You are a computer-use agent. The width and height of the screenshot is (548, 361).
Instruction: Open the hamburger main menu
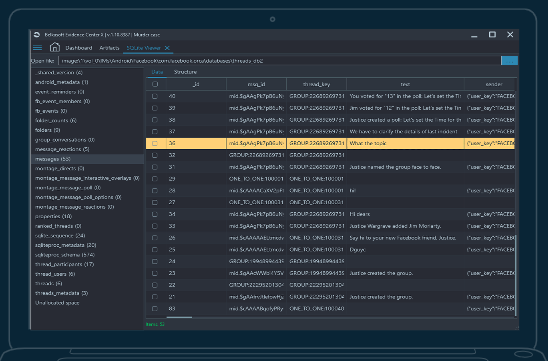[37, 48]
